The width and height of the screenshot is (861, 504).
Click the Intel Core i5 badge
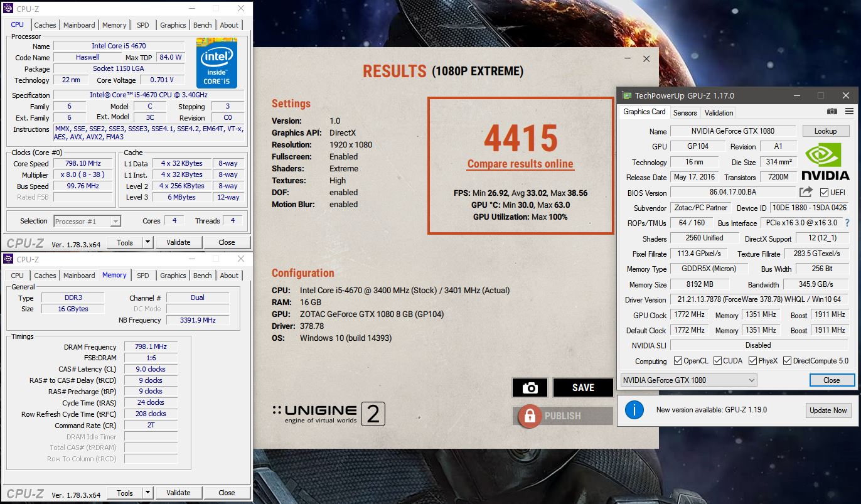(x=217, y=63)
